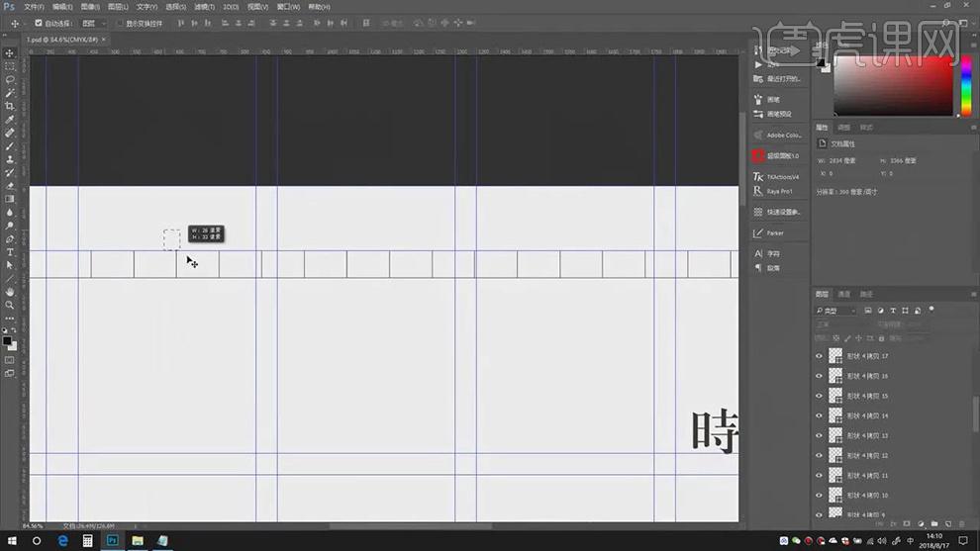Click the foreground color swatch in toolbar
980x551 pixels.
(x=7, y=341)
